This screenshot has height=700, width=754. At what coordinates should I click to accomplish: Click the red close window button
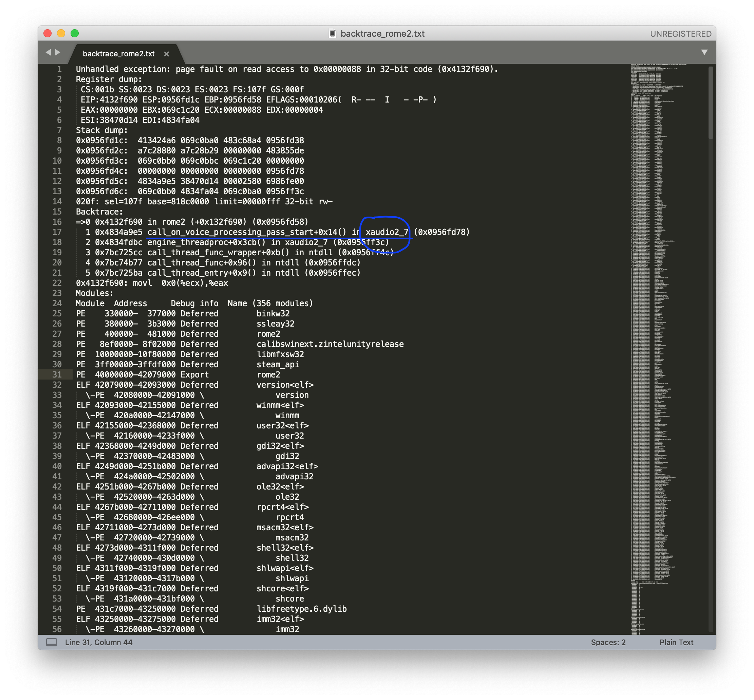coord(48,33)
